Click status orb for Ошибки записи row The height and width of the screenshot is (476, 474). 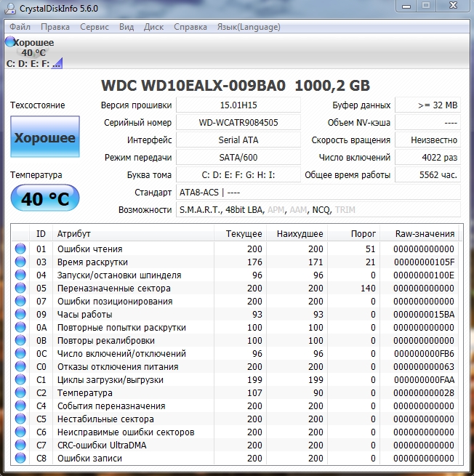(20, 458)
